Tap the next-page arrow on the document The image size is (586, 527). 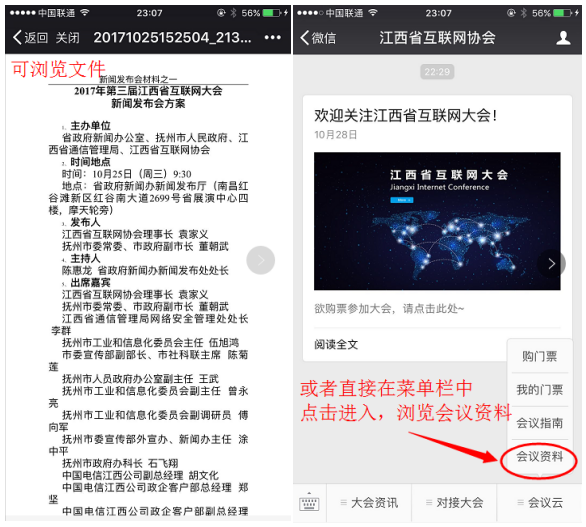click(x=260, y=260)
